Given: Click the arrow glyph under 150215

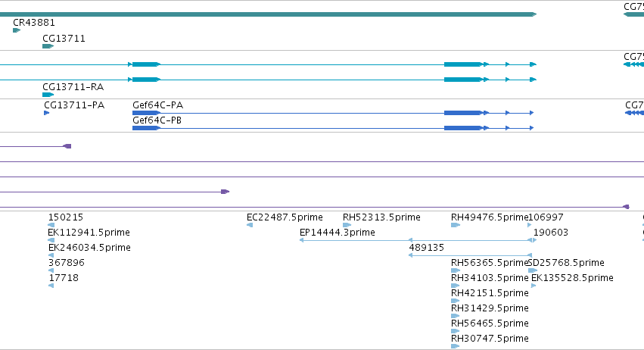Looking at the screenshot, I should click(51, 225).
